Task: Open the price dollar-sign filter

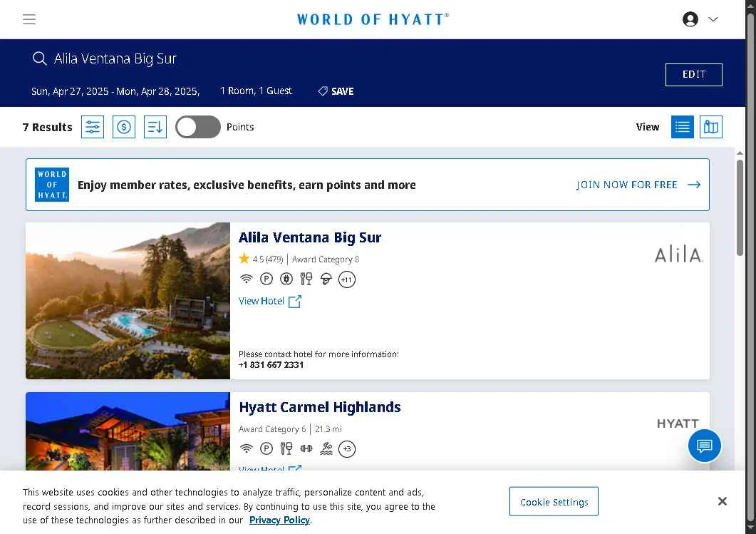Action: click(x=124, y=127)
